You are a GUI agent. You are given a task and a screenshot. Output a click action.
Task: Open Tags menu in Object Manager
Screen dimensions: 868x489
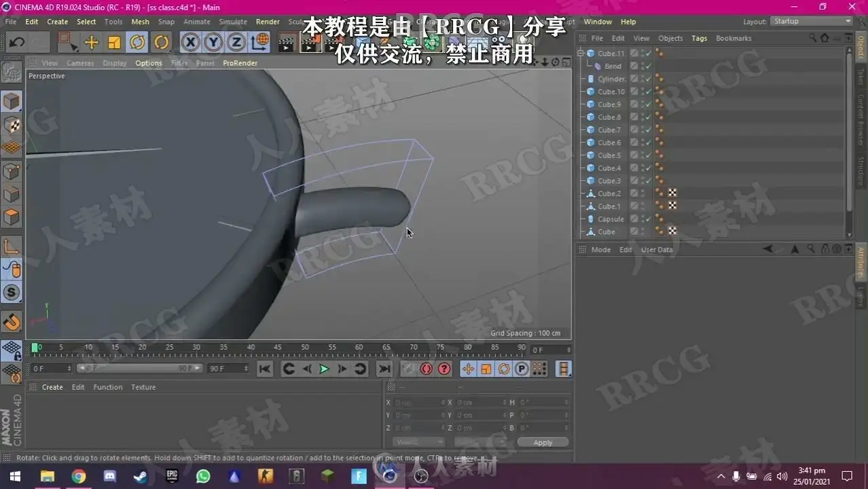pos(699,38)
